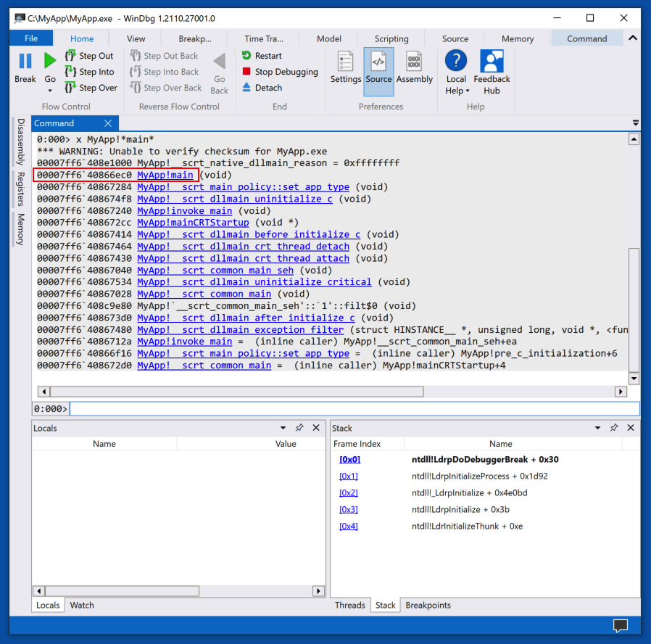Switch to the View ribbon tab
The height and width of the screenshot is (644, 651).
[x=136, y=38]
